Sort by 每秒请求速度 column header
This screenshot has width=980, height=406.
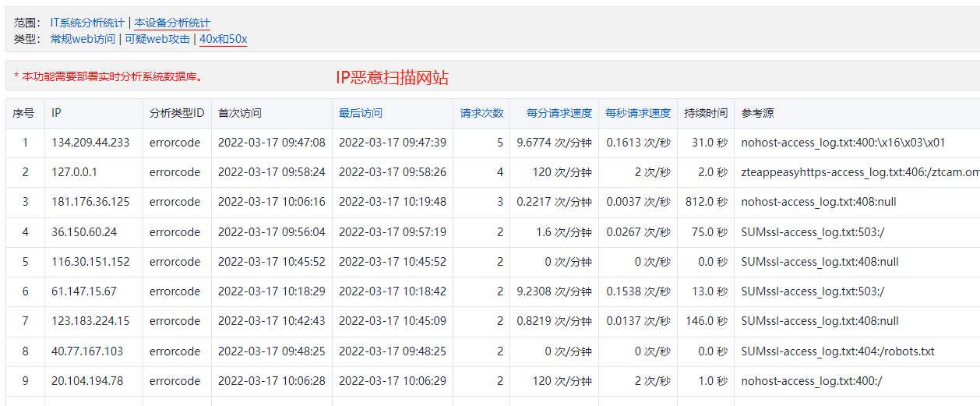point(638,113)
